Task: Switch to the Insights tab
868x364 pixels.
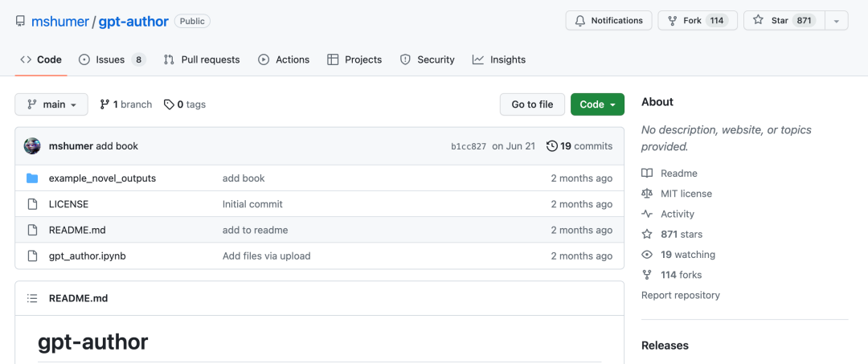Action: click(499, 59)
